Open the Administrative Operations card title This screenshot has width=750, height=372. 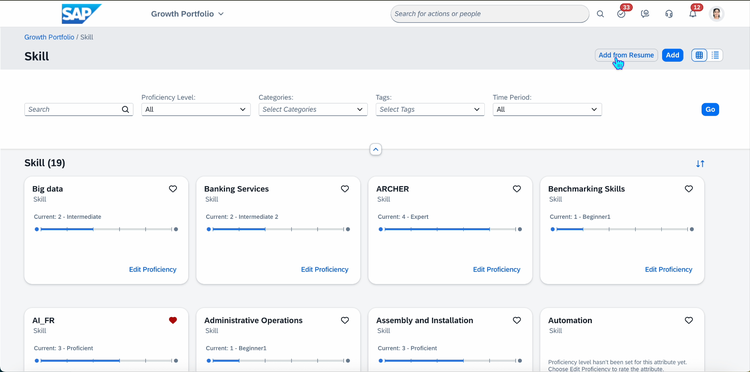pyautogui.click(x=253, y=320)
